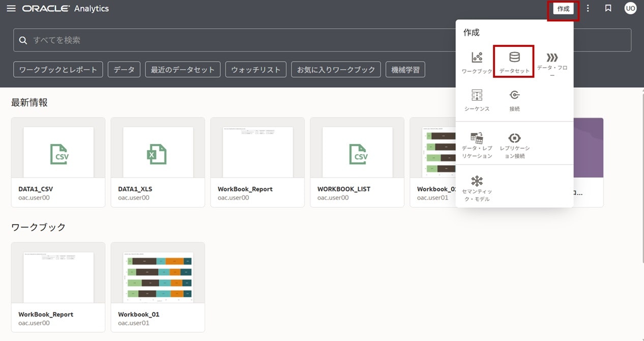Viewport: 644px width, 341px height.
Task: Open the DATA1_XLS dataset card
Action: [x=158, y=162]
